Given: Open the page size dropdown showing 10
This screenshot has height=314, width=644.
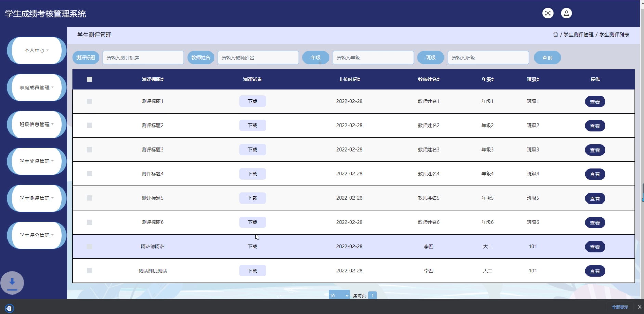Looking at the screenshot, I should [339, 296].
